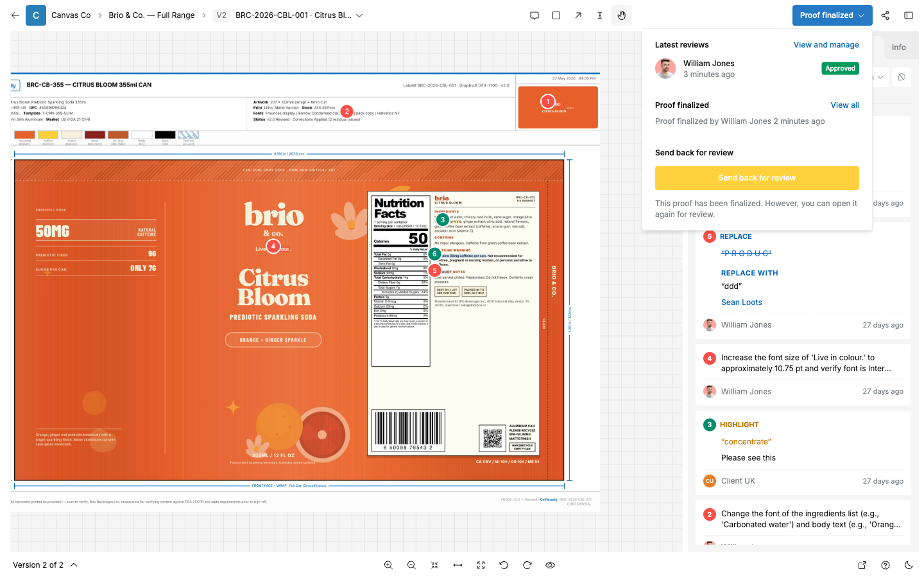Click the orange Terracotta color swatch
Viewport: 924px width, 578px height.
(24, 135)
